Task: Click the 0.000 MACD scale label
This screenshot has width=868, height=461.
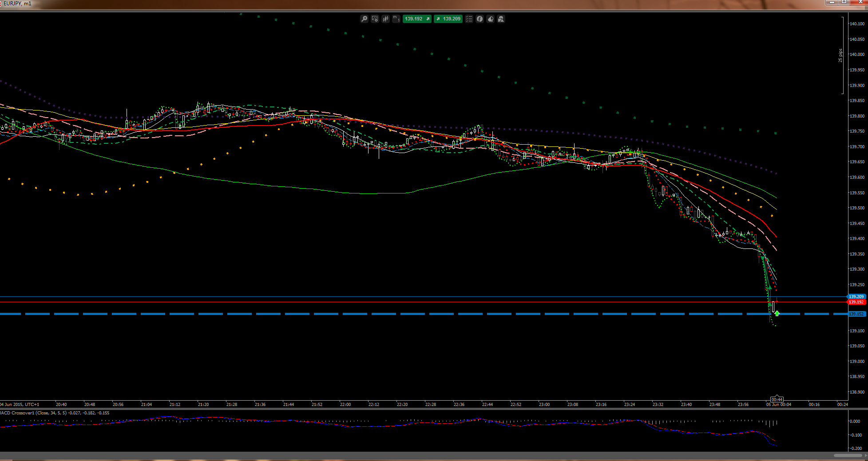Action: pos(855,422)
